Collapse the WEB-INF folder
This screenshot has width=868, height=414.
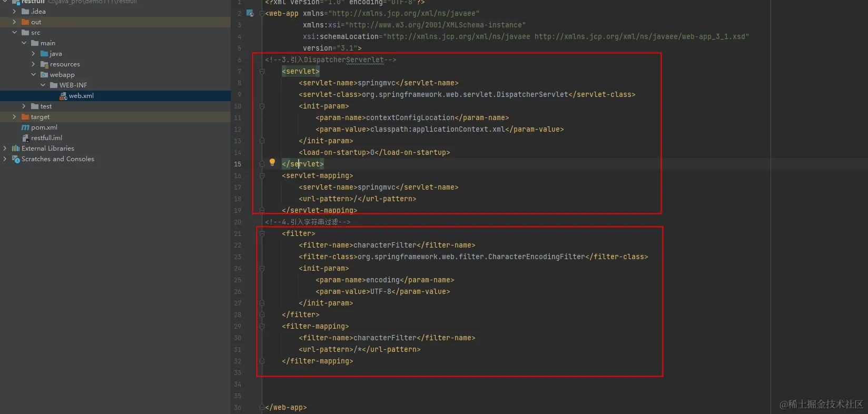(x=43, y=85)
